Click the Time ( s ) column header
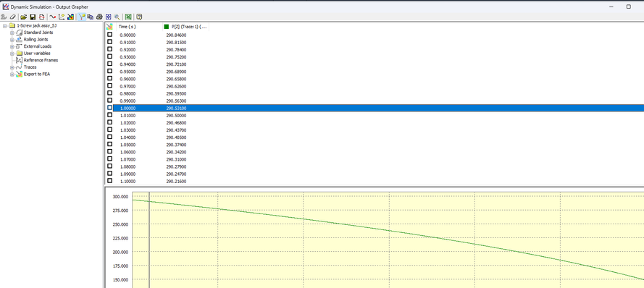 point(139,27)
